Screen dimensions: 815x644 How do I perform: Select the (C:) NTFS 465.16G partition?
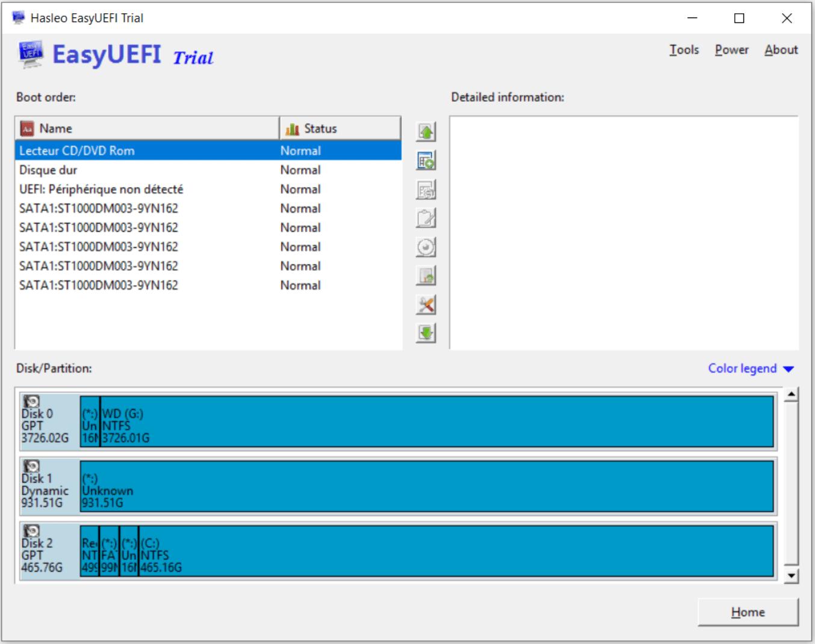click(x=456, y=551)
